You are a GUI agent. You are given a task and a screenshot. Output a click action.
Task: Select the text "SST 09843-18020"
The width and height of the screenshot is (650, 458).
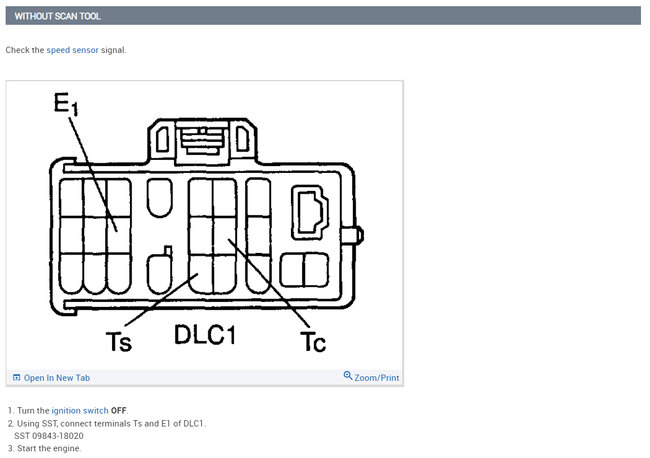point(49,436)
